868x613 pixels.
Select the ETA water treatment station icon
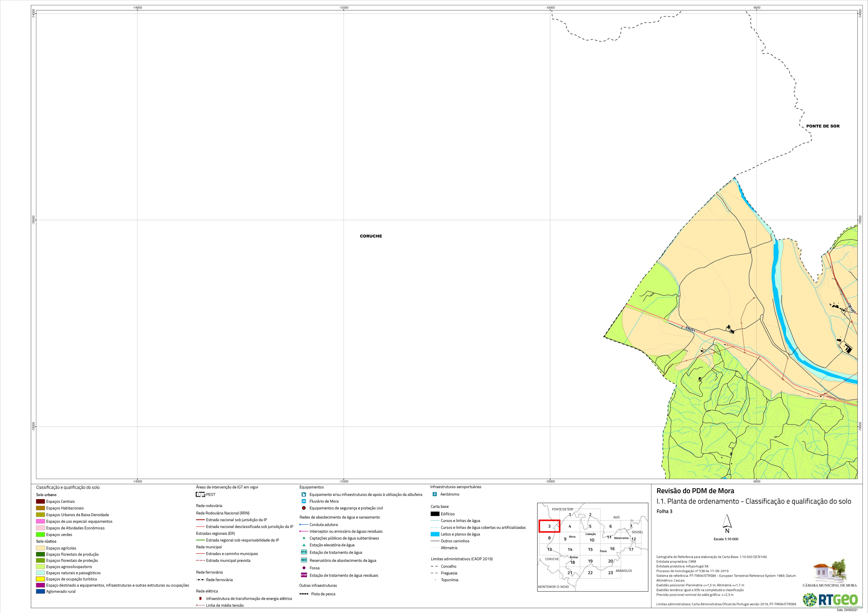pyautogui.click(x=304, y=552)
